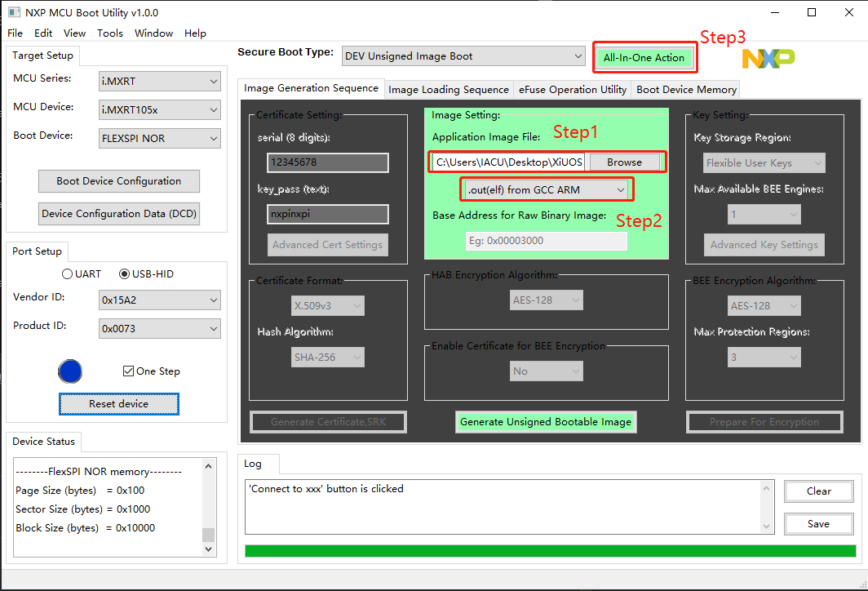The image size is (868, 591).
Task: Select the UART radio button
Action: [x=68, y=273]
